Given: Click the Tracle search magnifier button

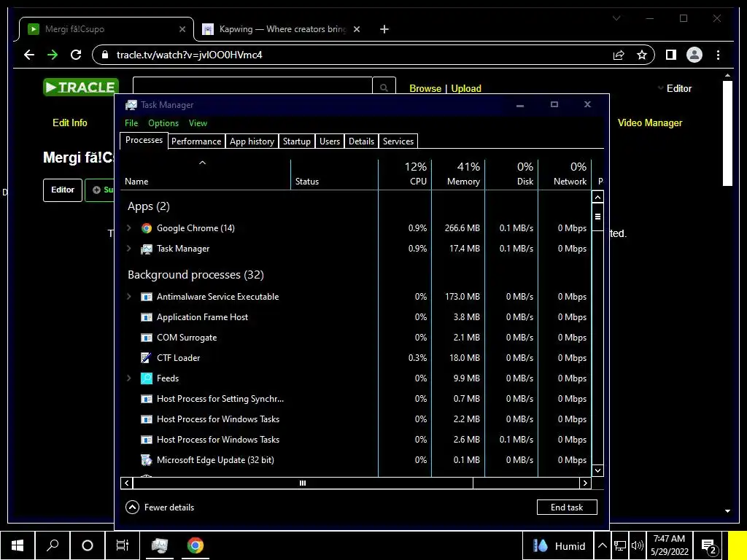Looking at the screenshot, I should pos(384,87).
